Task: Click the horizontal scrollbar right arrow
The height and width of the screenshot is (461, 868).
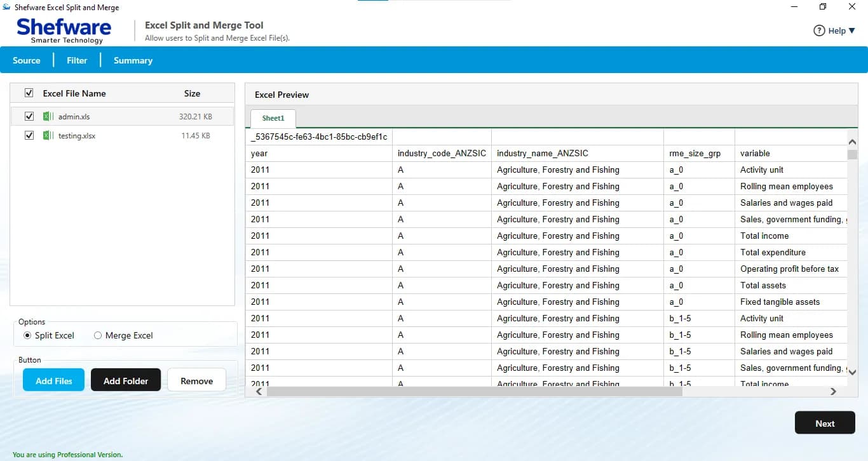Action: pos(834,392)
